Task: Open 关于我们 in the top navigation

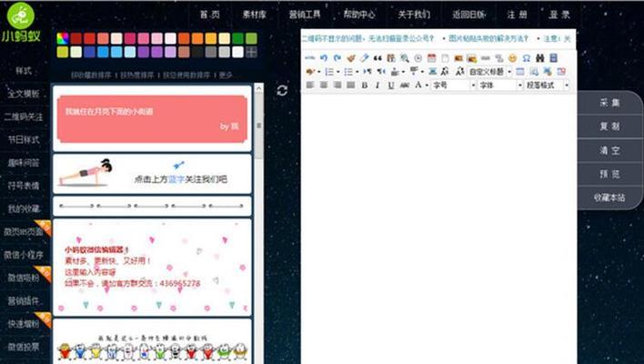Action: pos(414,15)
